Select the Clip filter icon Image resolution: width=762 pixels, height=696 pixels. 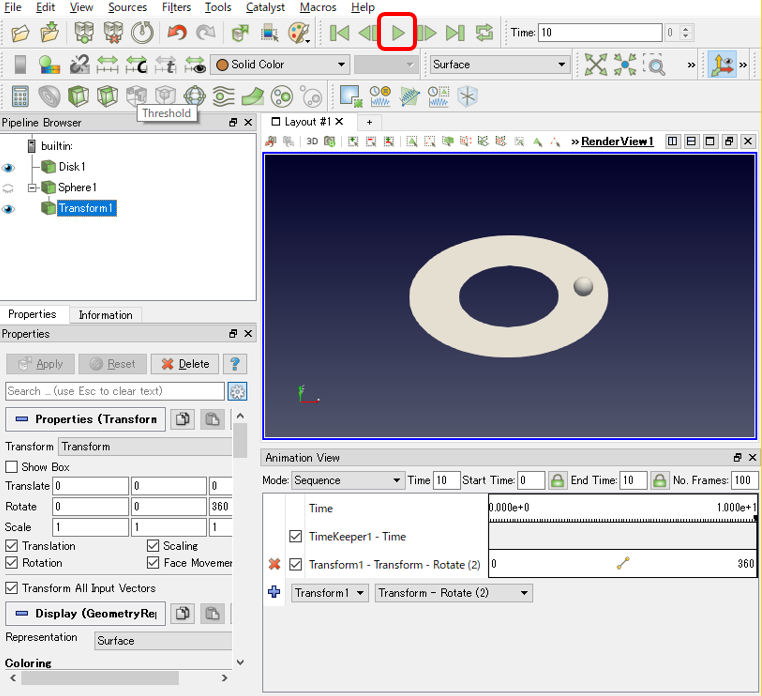pyautogui.click(x=78, y=96)
